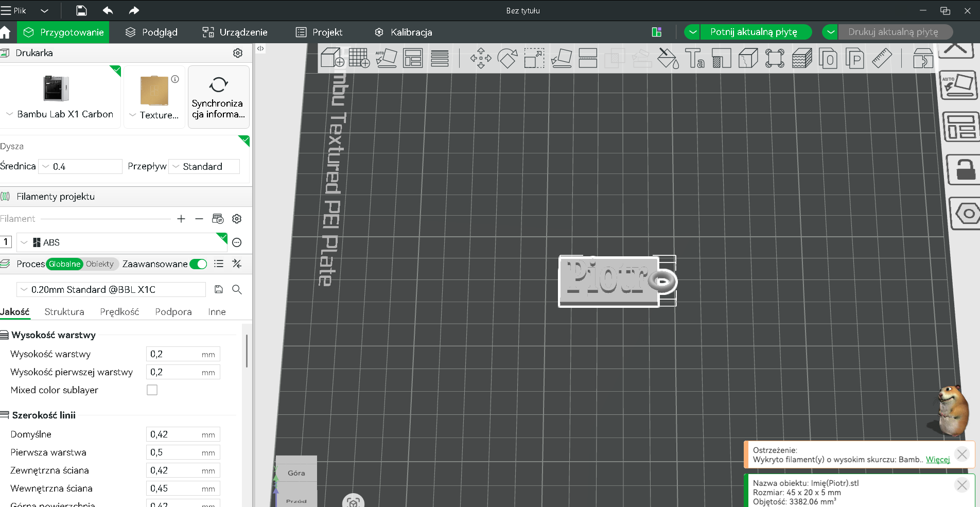Select the Color painting bucket tool
Image resolution: width=980 pixels, height=507 pixels.
click(x=668, y=58)
